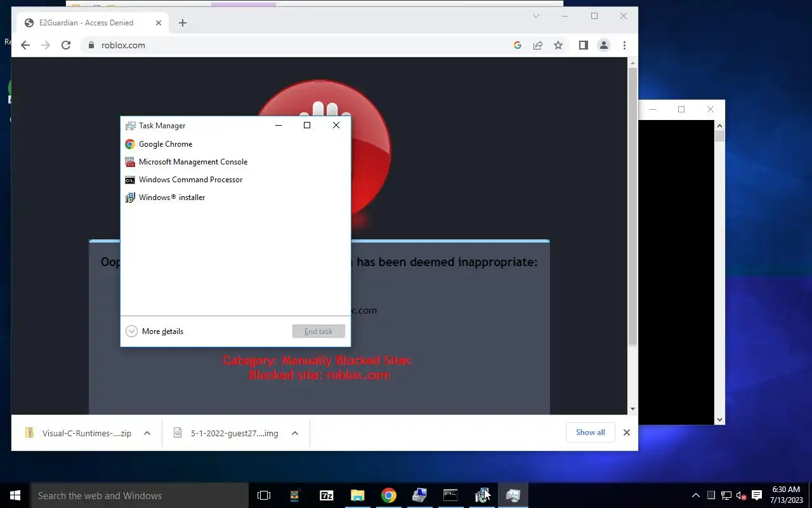Click the Google icon in address bar
812x508 pixels.
click(x=518, y=45)
